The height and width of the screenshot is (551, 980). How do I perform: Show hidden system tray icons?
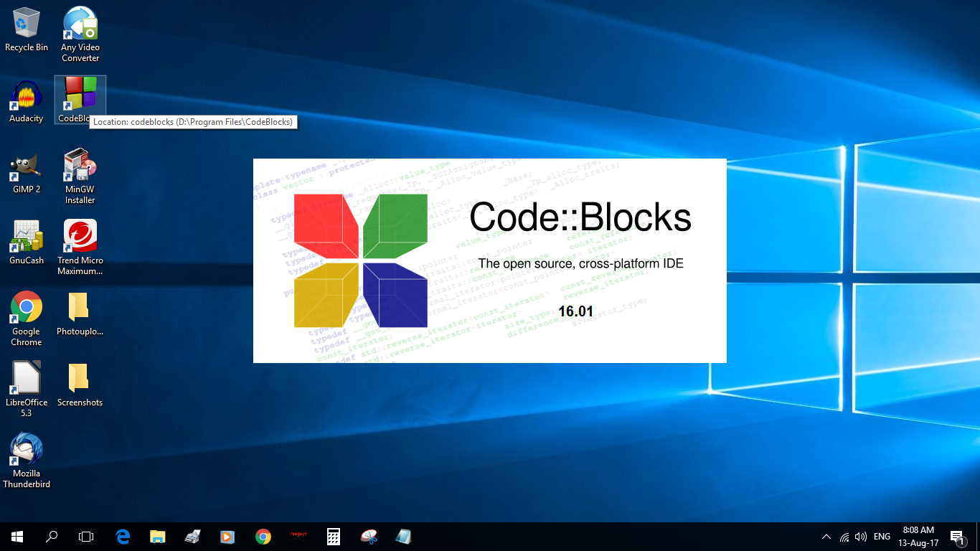(x=826, y=537)
